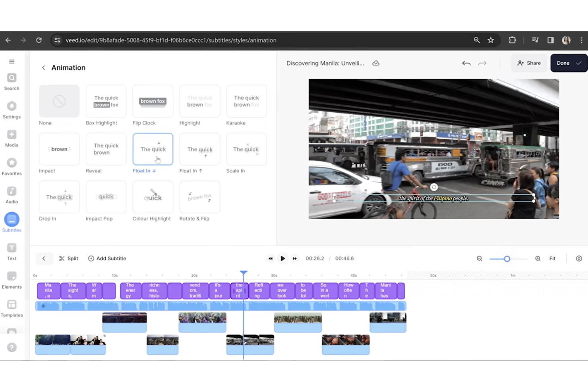Select Float In down animation
Image resolution: width=588 pixels, height=392 pixels.
click(153, 149)
